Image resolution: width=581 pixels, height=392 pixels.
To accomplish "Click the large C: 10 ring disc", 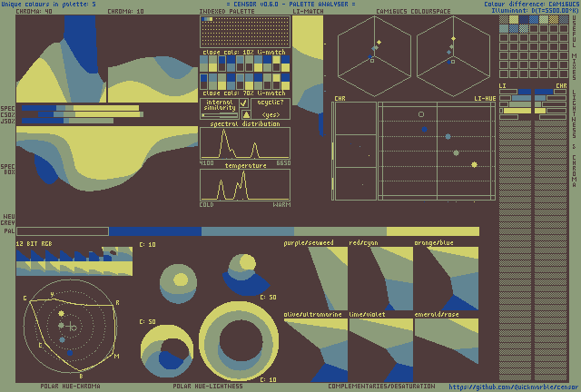I will point(239,341).
